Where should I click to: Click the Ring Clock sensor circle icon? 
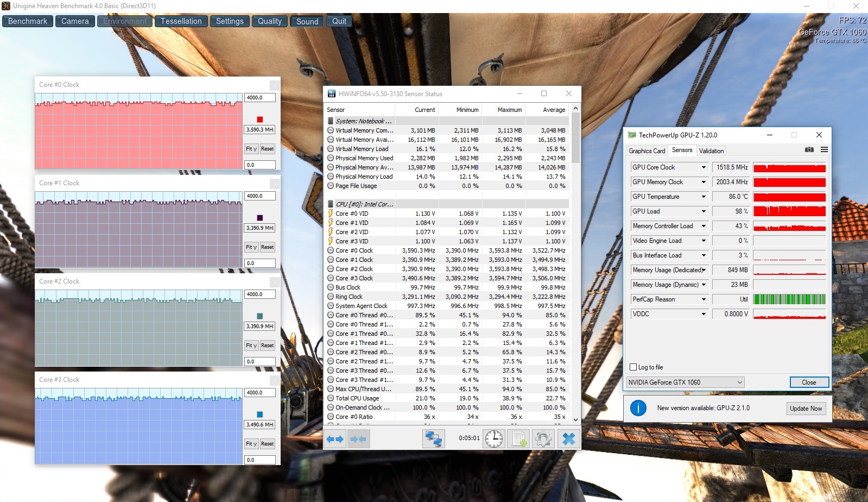pos(331,297)
